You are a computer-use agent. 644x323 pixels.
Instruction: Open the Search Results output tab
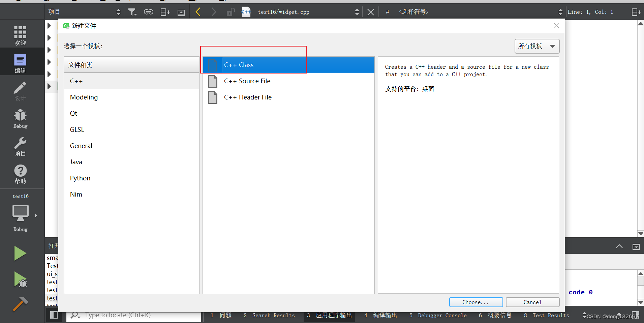tap(269, 316)
